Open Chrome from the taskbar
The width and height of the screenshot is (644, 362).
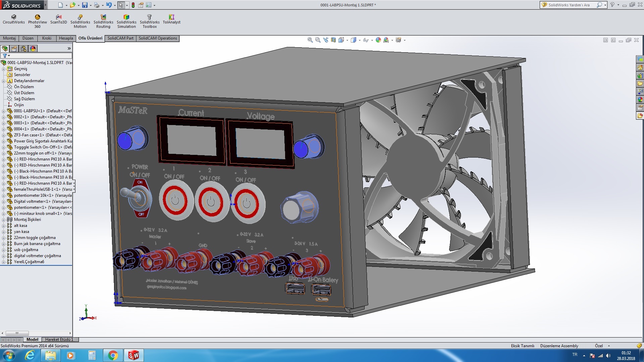113,355
